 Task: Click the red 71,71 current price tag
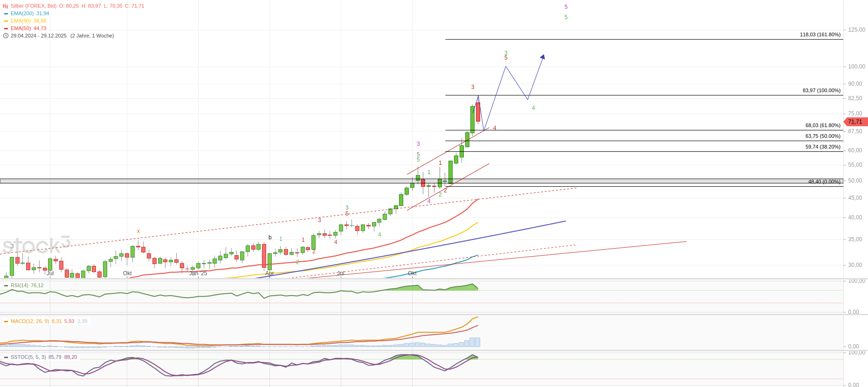[x=855, y=122]
